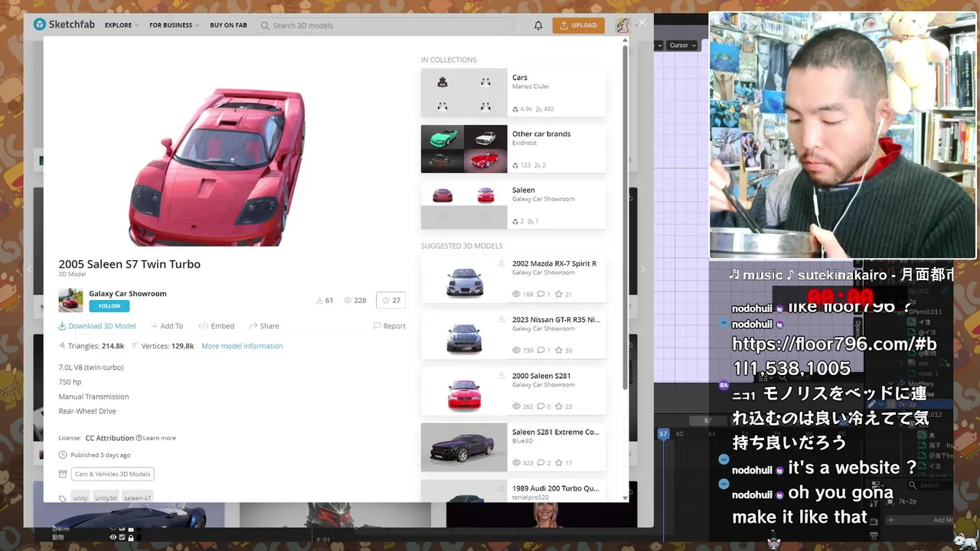Screen dimensions: 980x551
Task: Click the Vertices count icon
Action: click(x=135, y=346)
